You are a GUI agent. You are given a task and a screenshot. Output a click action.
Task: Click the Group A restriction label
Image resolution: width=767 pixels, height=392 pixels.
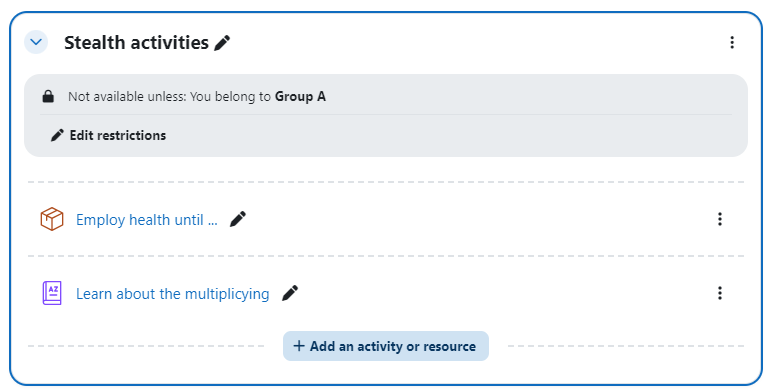(300, 96)
